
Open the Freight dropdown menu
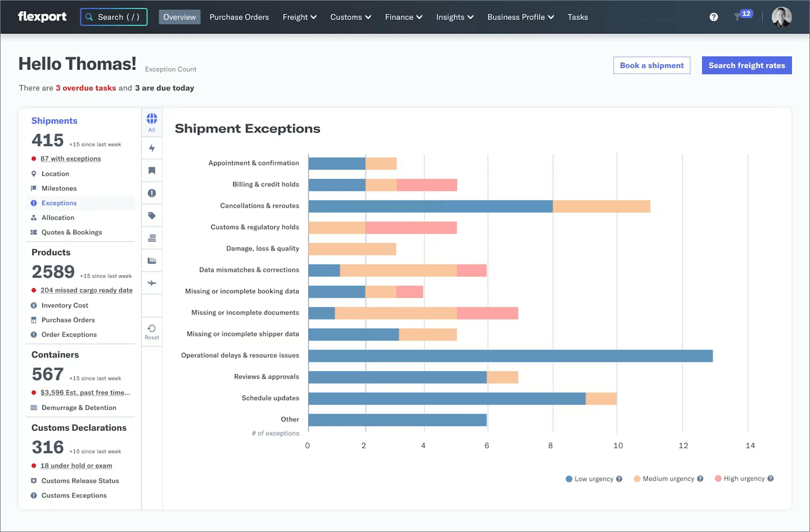(x=299, y=17)
